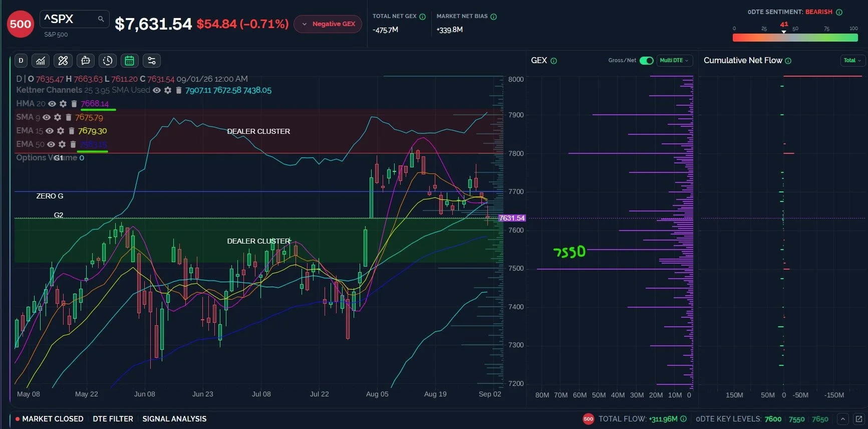
Task: Open EMA 15 settings gear
Action: pyautogui.click(x=61, y=131)
